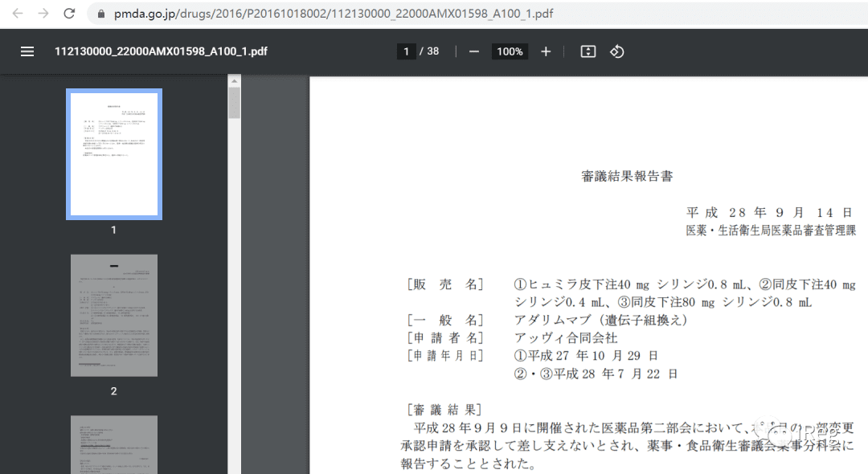Screen dimensions: 868x474
Task: Click date ②・③平成28年7月22日
Action: click(x=596, y=374)
